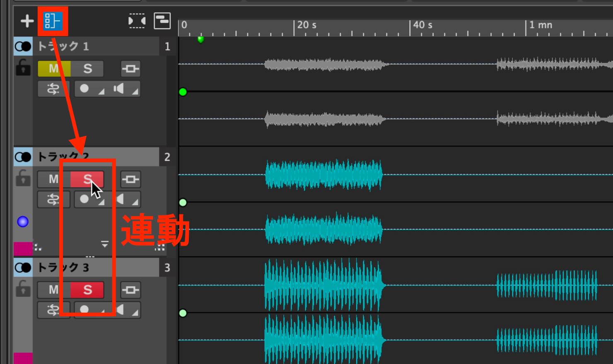Click the blue circle on トラック 2
Image resolution: width=613 pixels, height=364 pixels.
(x=23, y=222)
